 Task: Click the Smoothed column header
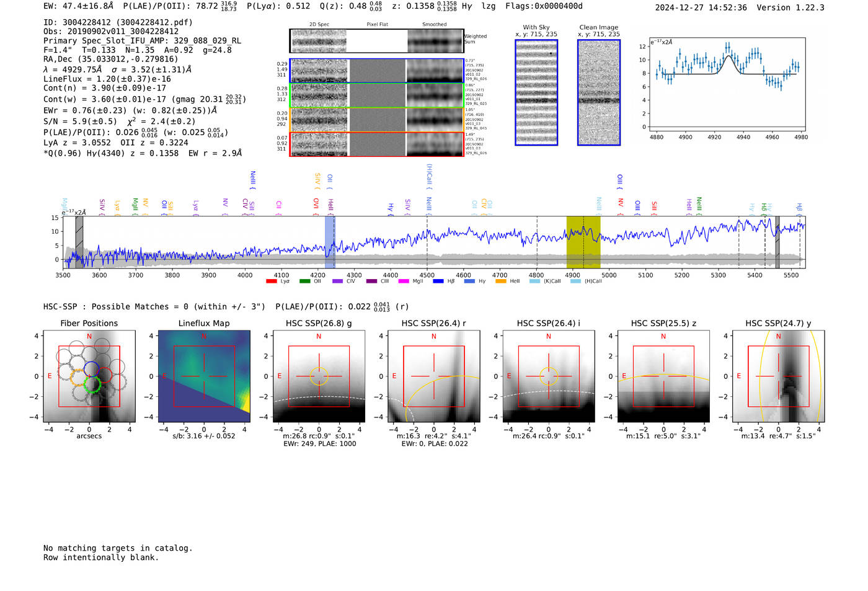[435, 24]
